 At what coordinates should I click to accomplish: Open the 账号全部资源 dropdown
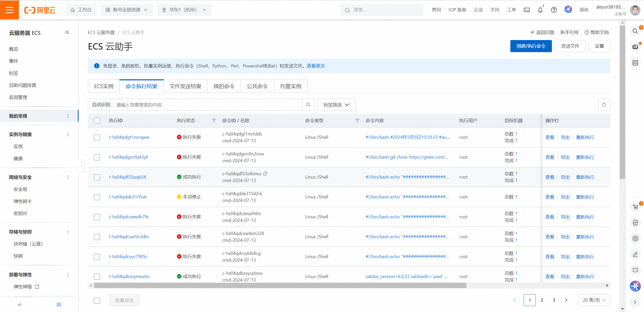127,10
